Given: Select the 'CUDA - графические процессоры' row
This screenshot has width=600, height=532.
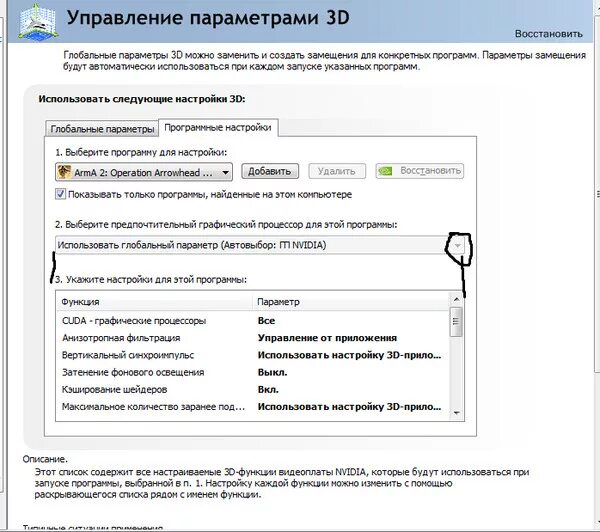Looking at the screenshot, I should tap(253, 321).
